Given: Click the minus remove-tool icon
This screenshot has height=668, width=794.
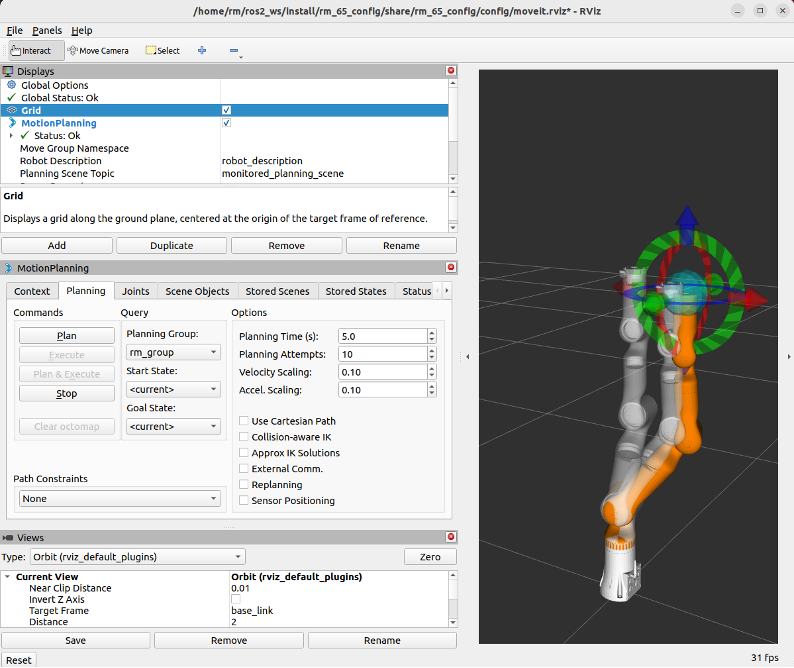Looking at the screenshot, I should pyautogui.click(x=234, y=50).
